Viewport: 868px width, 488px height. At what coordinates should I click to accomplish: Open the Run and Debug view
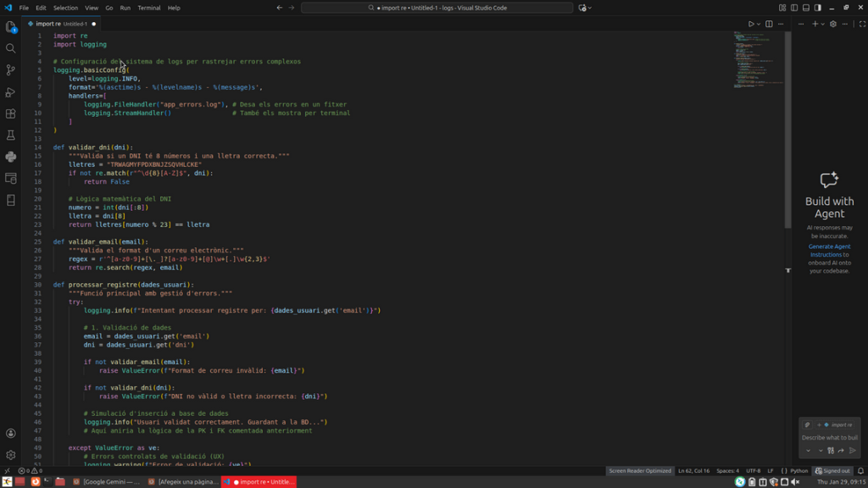pos(11,92)
